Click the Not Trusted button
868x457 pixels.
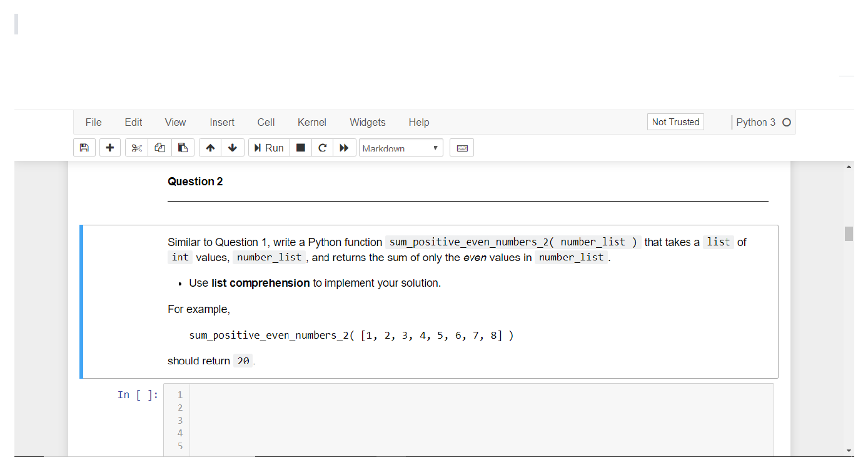click(x=675, y=122)
